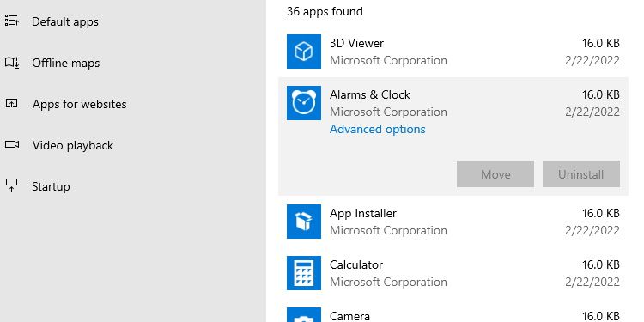Go to Offline maps settings
The width and height of the screenshot is (644, 322).
[66, 64]
